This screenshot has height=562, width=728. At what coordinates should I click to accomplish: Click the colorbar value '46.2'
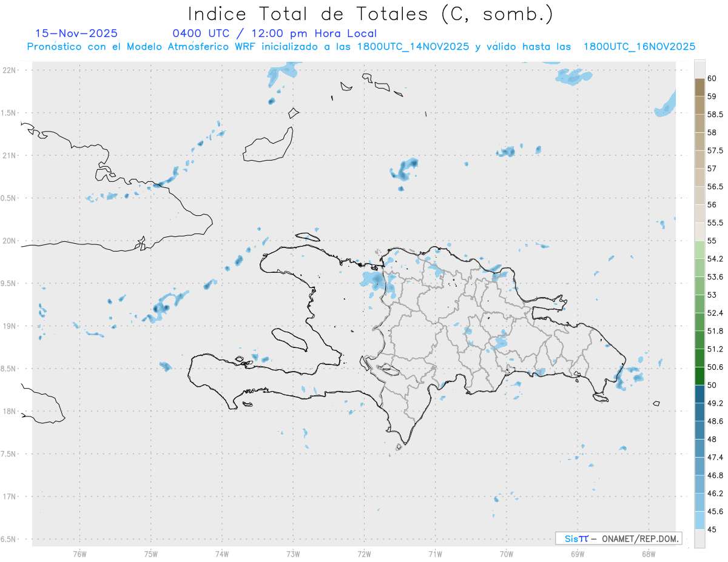(x=715, y=493)
